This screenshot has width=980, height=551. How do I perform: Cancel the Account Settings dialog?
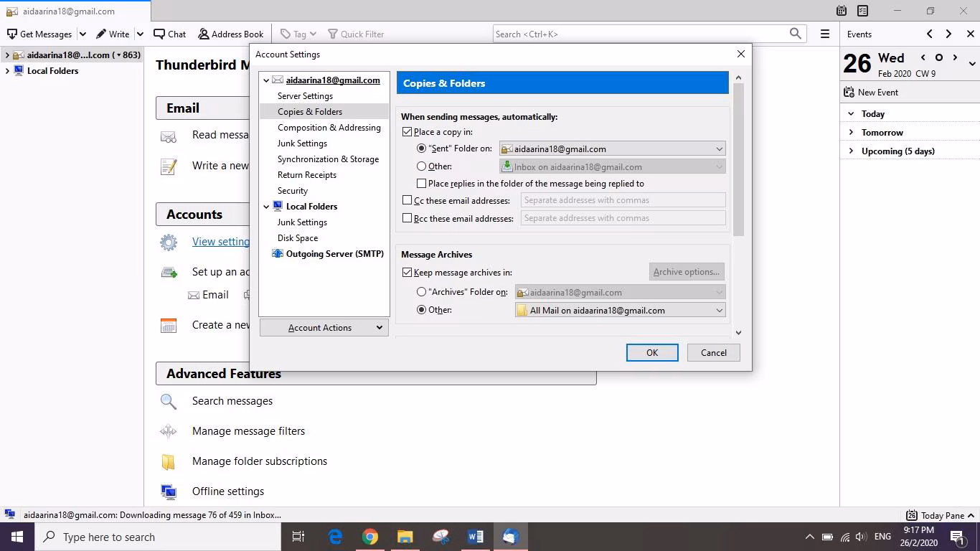pyautogui.click(x=714, y=352)
